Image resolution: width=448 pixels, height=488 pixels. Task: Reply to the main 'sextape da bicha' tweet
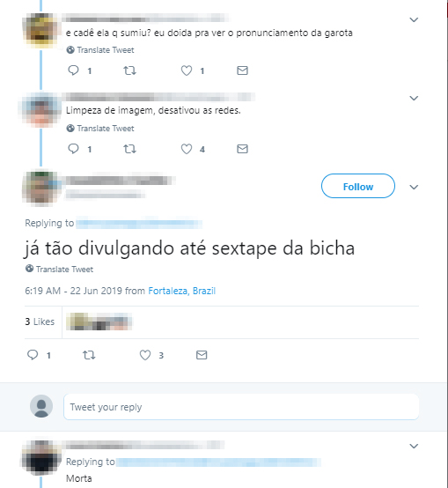click(x=33, y=355)
